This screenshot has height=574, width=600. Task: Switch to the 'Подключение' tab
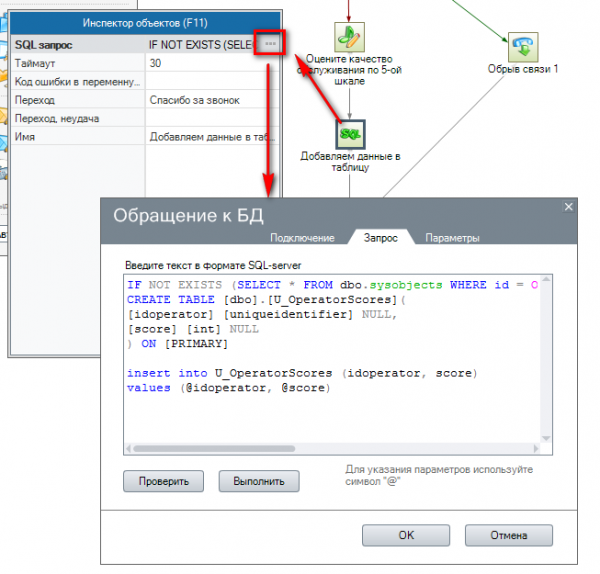(x=301, y=238)
